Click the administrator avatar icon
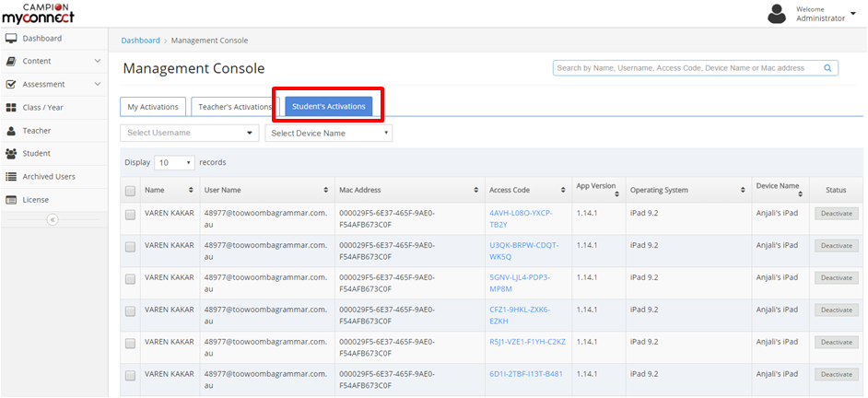Screen dimensions: 868x398 pos(777,14)
